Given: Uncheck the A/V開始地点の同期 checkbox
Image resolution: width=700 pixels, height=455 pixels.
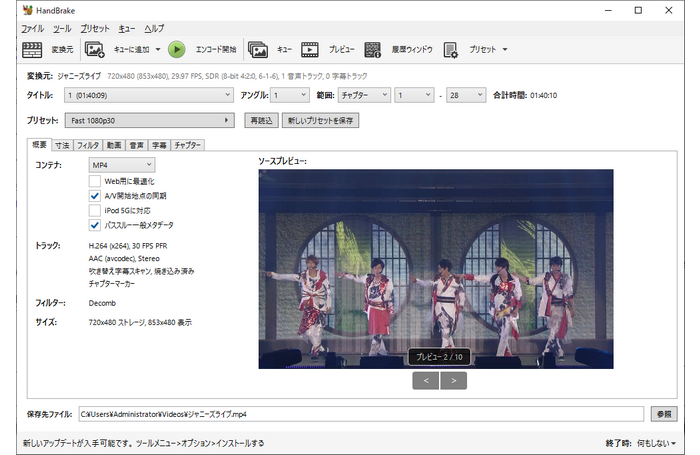Looking at the screenshot, I should tap(95, 196).
